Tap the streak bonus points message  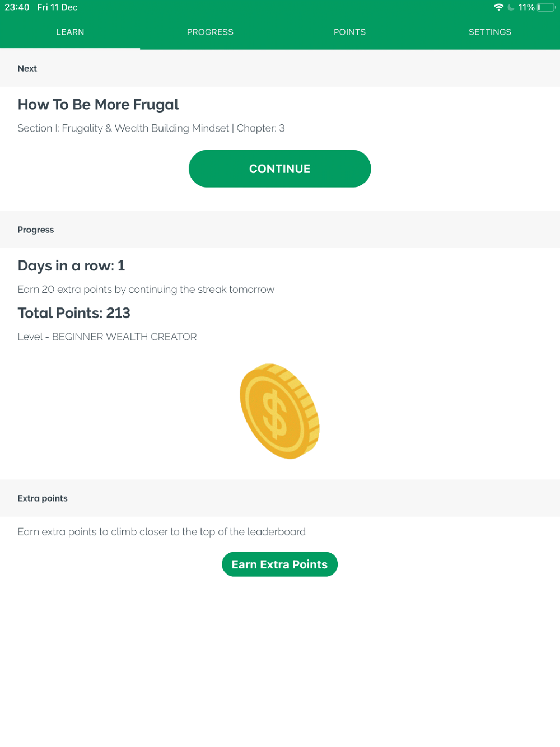146,290
